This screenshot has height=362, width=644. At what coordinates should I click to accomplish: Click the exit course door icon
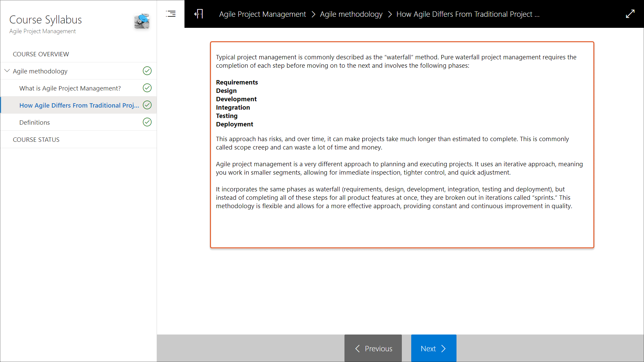[x=199, y=14]
